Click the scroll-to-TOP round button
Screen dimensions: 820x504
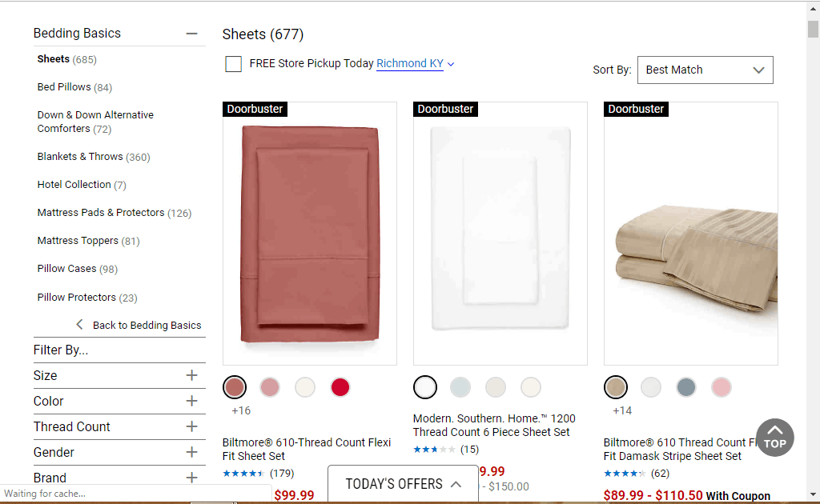pyautogui.click(x=774, y=438)
